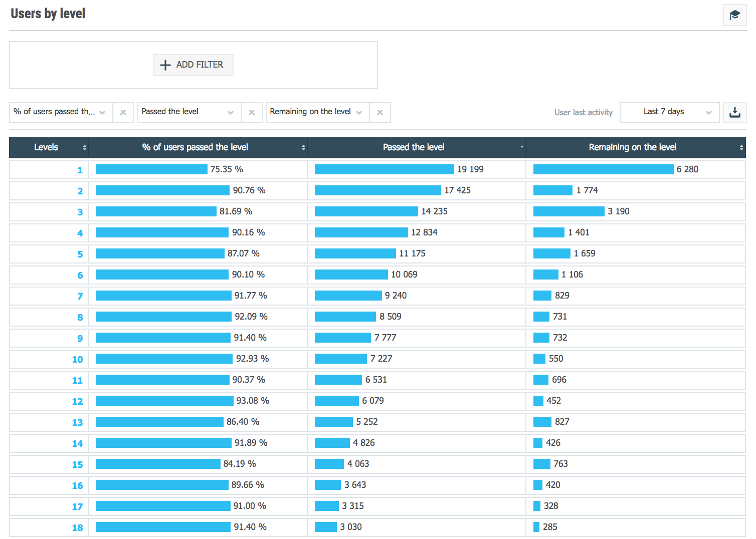
Task: Sort by % of users passed arrows
Action: [x=303, y=148]
